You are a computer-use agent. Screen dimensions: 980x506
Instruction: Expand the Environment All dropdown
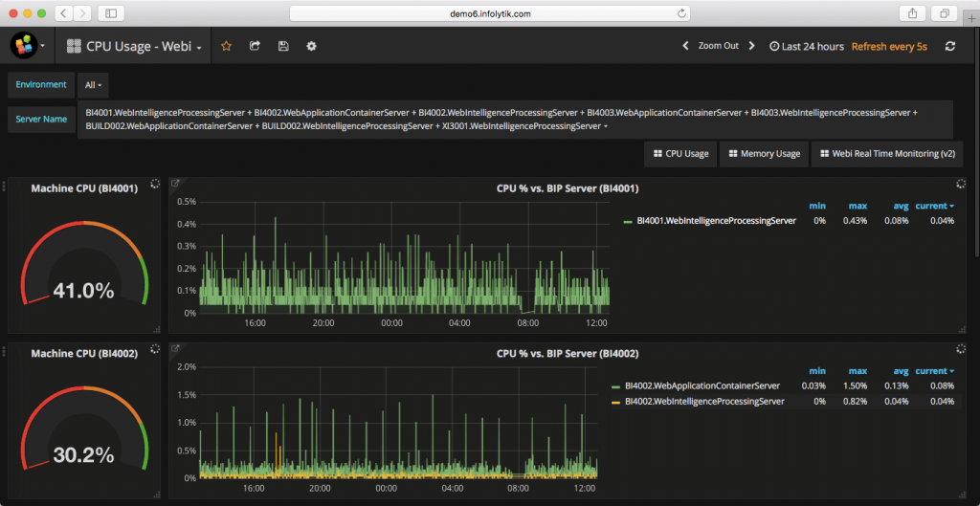[93, 85]
